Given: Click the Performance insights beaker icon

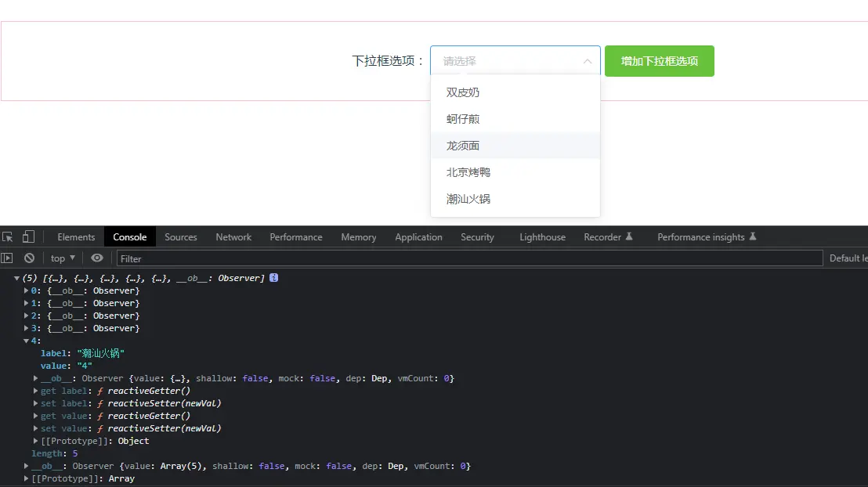Looking at the screenshot, I should pyautogui.click(x=753, y=236).
